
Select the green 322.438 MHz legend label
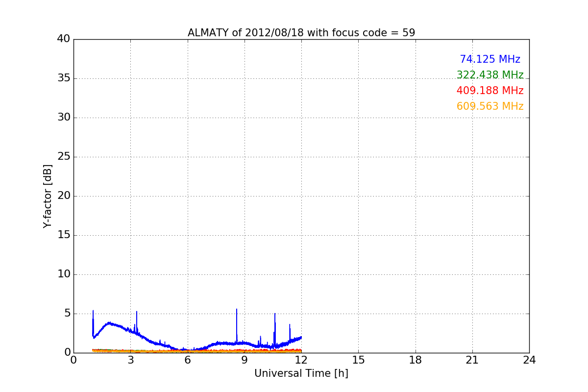click(490, 75)
